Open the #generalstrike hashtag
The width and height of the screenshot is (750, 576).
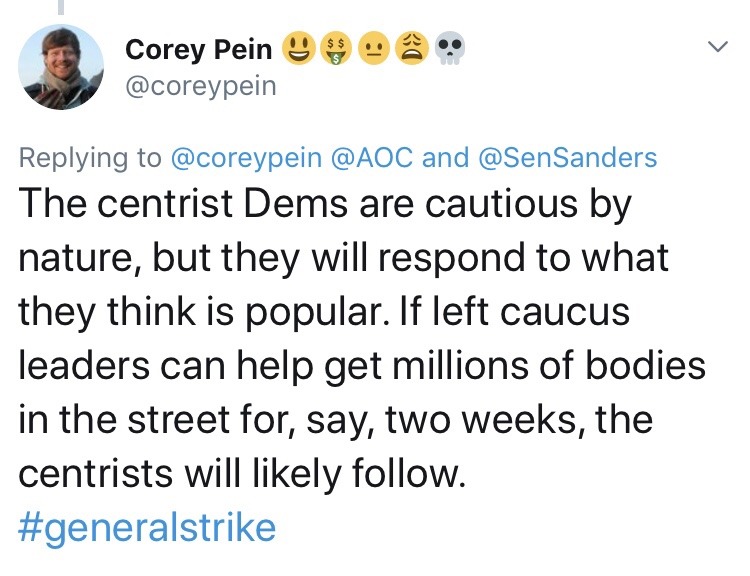(146, 526)
